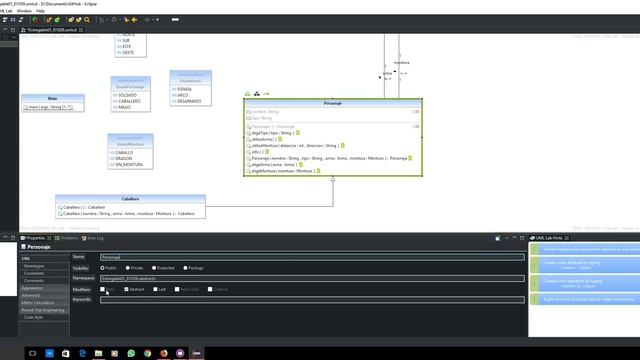This screenshot has width=640, height=360.
Task: Click the hierarchy icon above Personaje class
Action: pos(257,94)
